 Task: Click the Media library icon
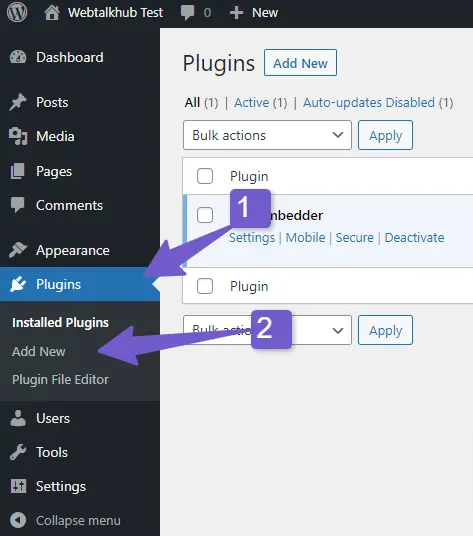point(18,136)
